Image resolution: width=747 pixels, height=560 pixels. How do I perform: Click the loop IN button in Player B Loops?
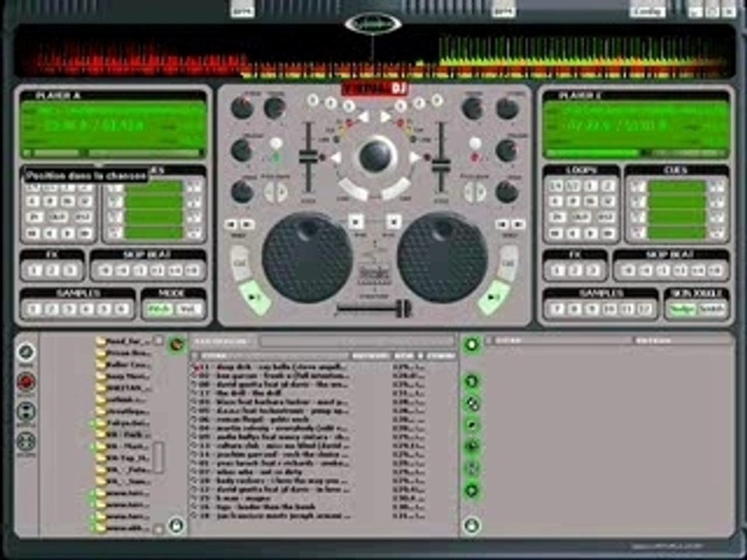coord(557,217)
